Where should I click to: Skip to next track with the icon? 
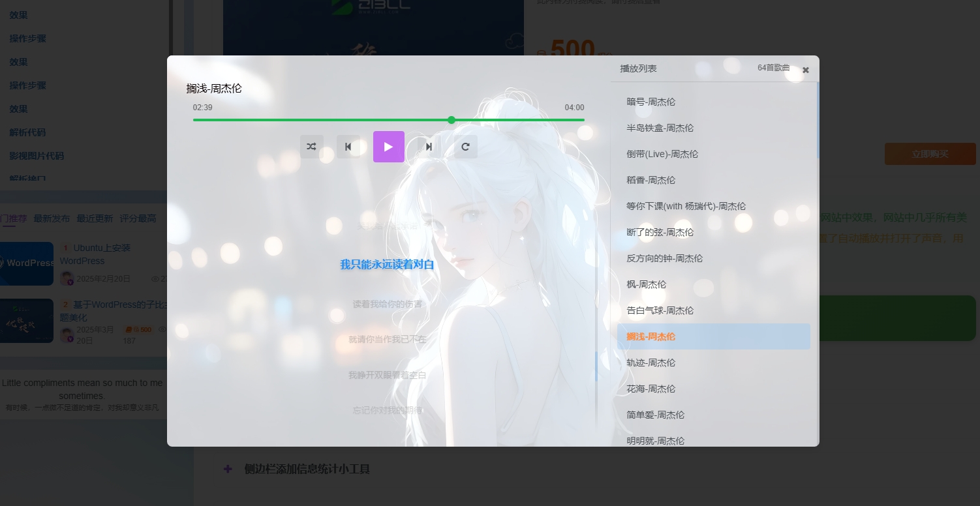click(x=429, y=147)
